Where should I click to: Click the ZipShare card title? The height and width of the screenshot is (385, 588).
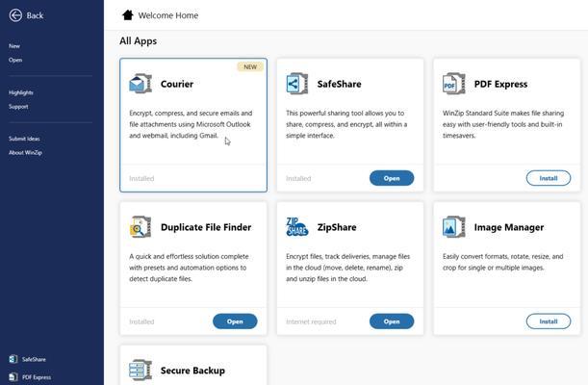337,227
